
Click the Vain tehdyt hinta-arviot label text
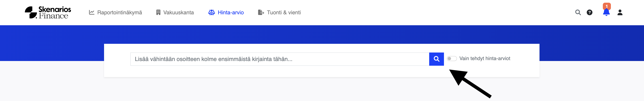click(x=484, y=59)
